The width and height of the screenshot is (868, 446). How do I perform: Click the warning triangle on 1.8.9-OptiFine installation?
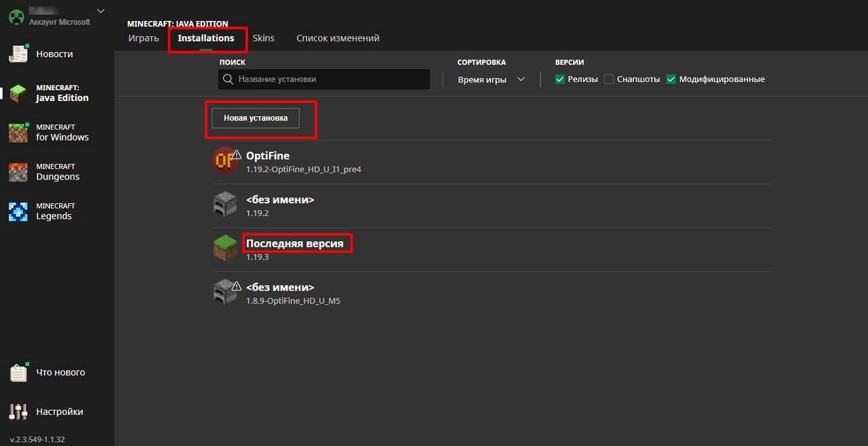[x=236, y=287]
